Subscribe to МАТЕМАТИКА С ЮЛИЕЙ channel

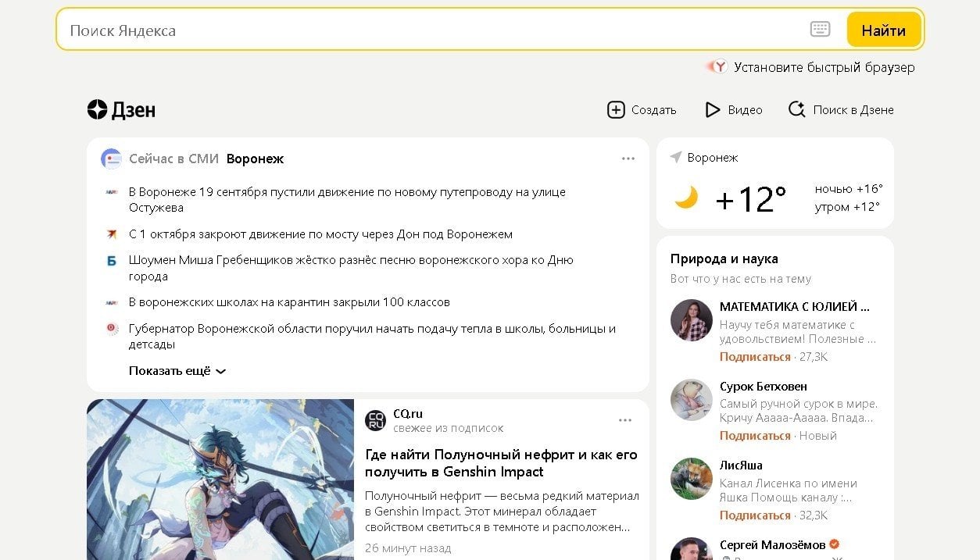click(x=755, y=357)
